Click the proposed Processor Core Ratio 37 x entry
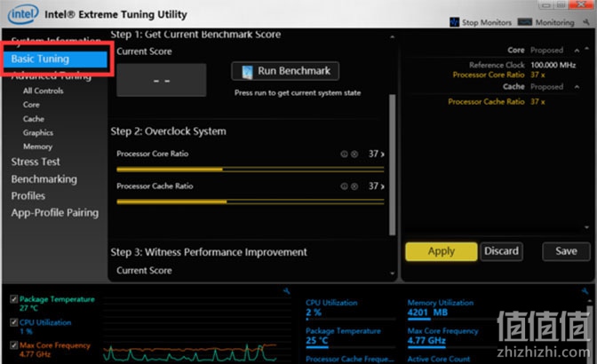This screenshot has height=364, width=597. tap(498, 75)
